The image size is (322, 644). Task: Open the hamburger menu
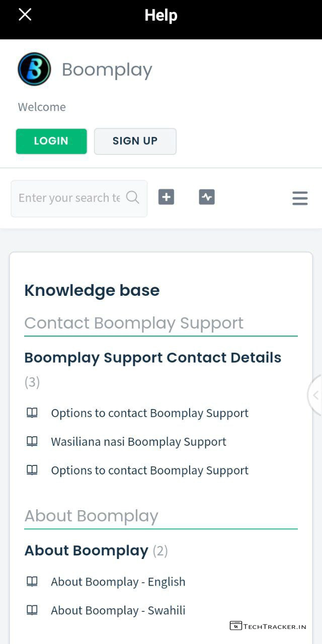[300, 198]
